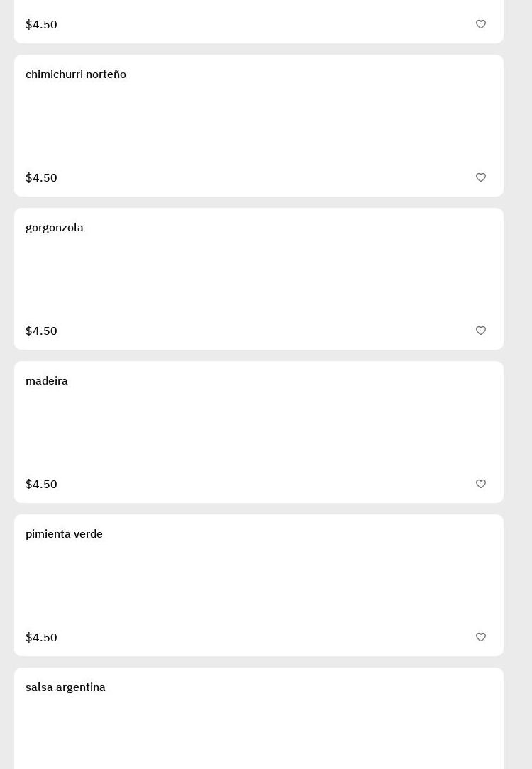532x769 pixels.
Task: Add madeira to favorites via heart
Action: pyautogui.click(x=481, y=484)
